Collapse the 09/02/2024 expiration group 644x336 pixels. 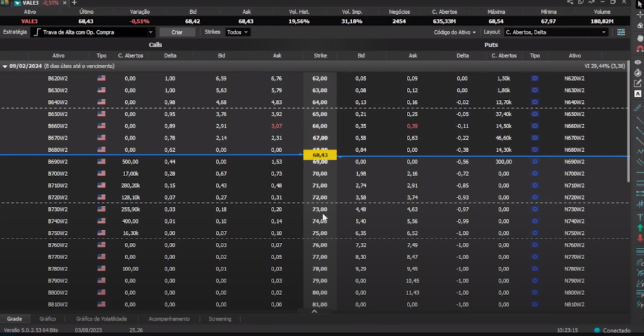pos(5,66)
